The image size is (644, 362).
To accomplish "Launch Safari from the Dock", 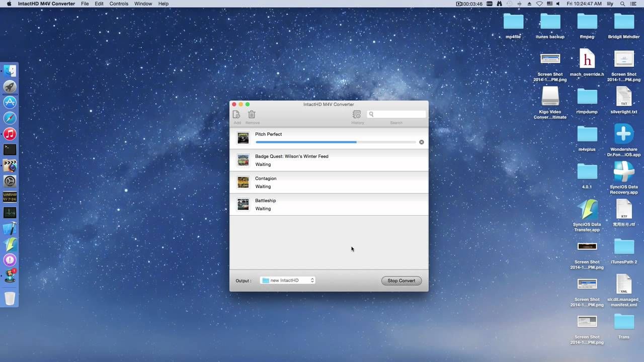I will tap(10, 118).
